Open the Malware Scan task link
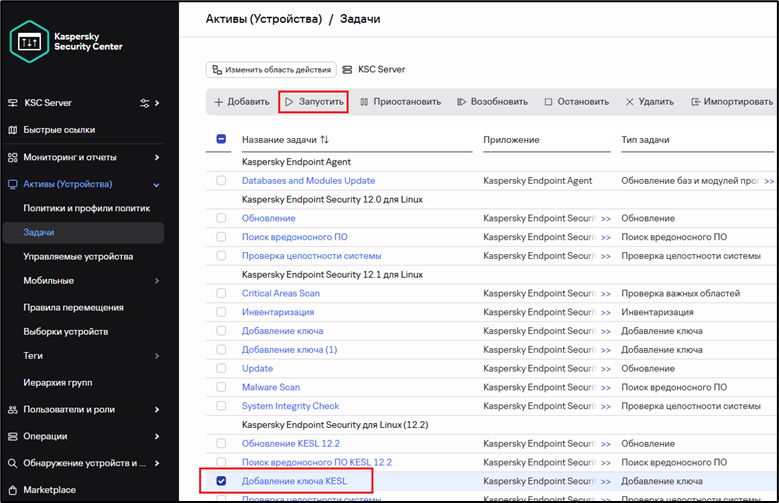The width and height of the screenshot is (779, 503). tap(271, 387)
